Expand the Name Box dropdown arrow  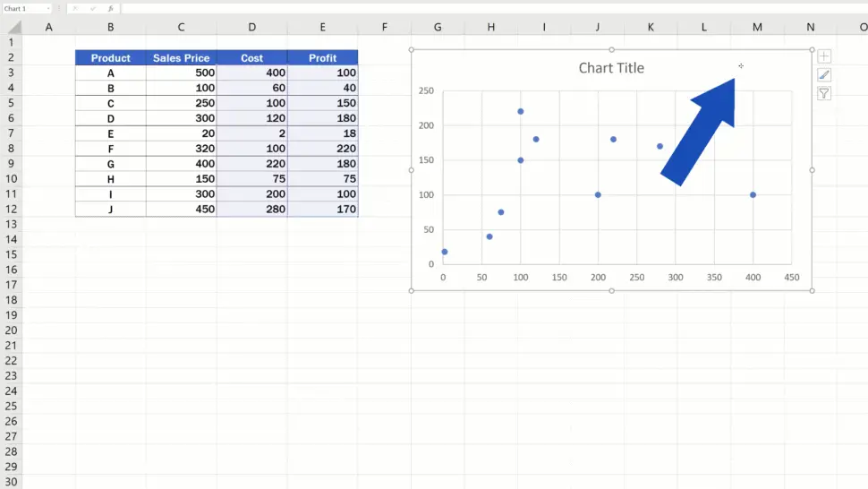pos(47,8)
